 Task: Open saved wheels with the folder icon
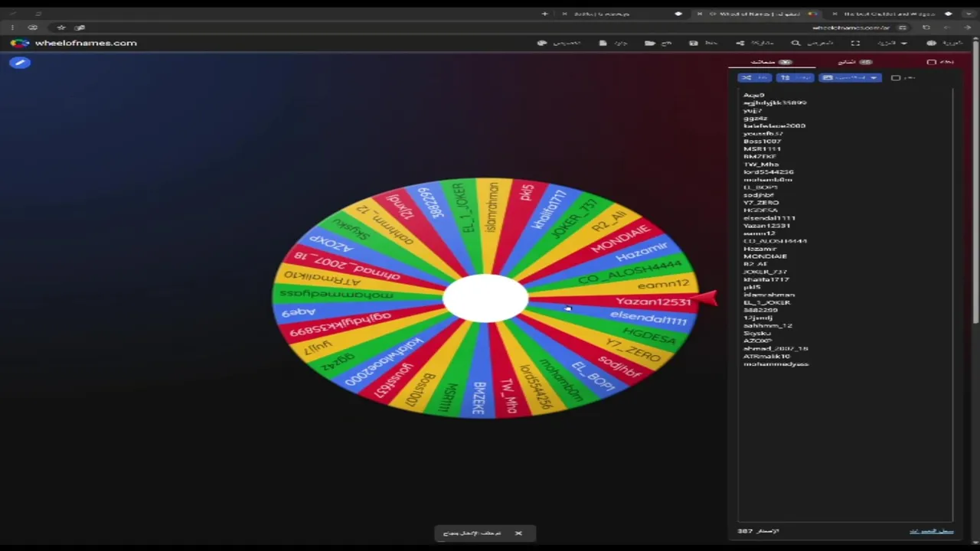(x=650, y=43)
